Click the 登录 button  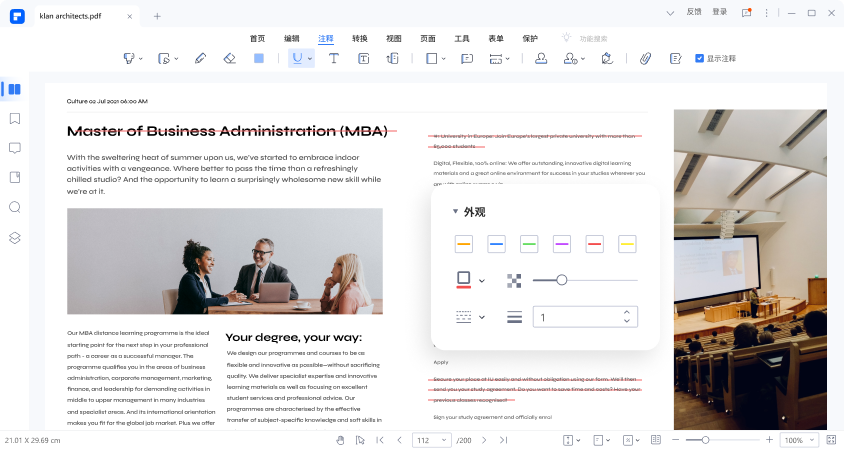pyautogui.click(x=720, y=12)
